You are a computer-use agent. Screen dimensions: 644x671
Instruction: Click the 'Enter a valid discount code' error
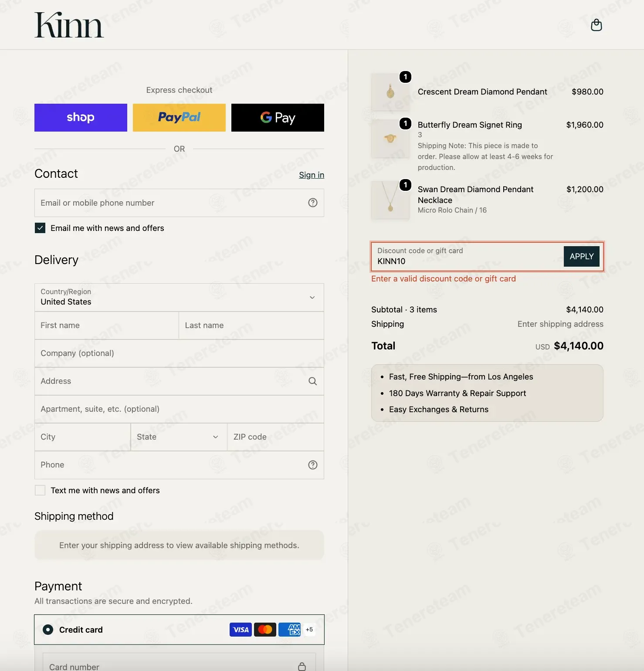444,279
